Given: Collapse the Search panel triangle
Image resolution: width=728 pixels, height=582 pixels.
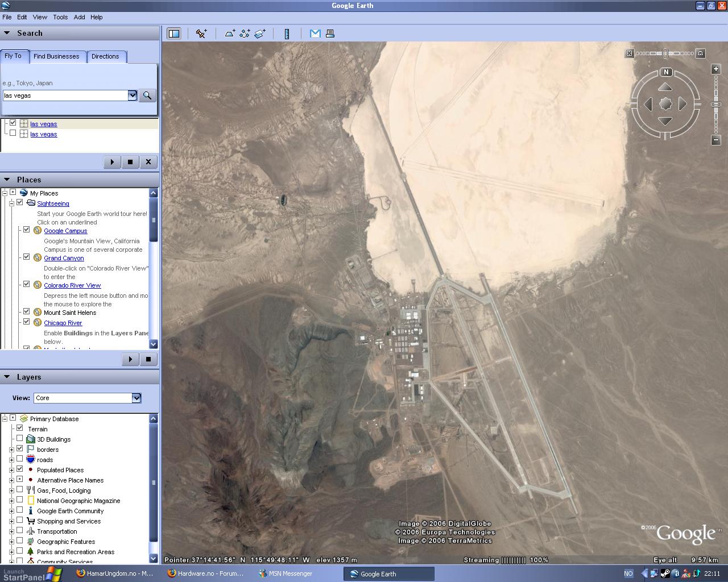Looking at the screenshot, I should pos(7,33).
